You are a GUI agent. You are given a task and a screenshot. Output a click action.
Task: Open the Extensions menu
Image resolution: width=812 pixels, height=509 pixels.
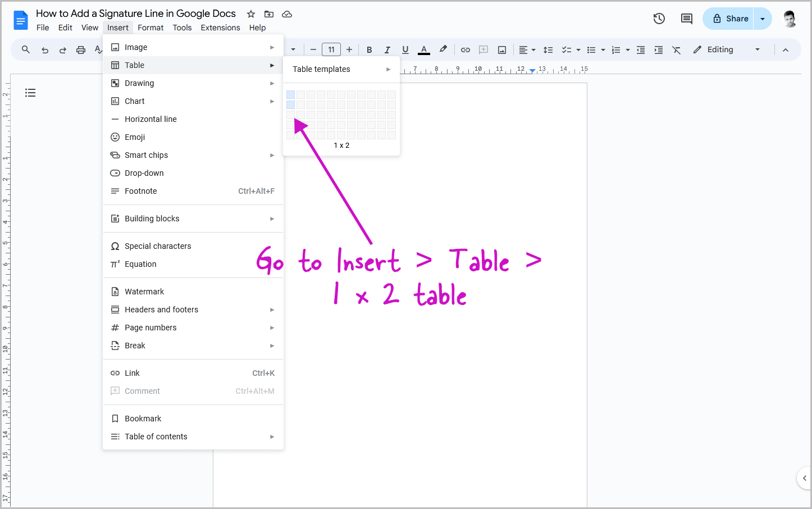220,28
